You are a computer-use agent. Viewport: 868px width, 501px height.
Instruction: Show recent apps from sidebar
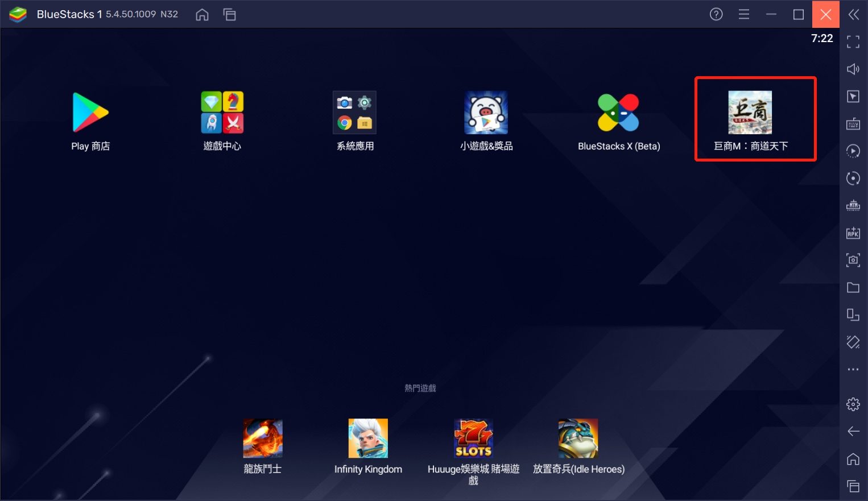tap(853, 486)
